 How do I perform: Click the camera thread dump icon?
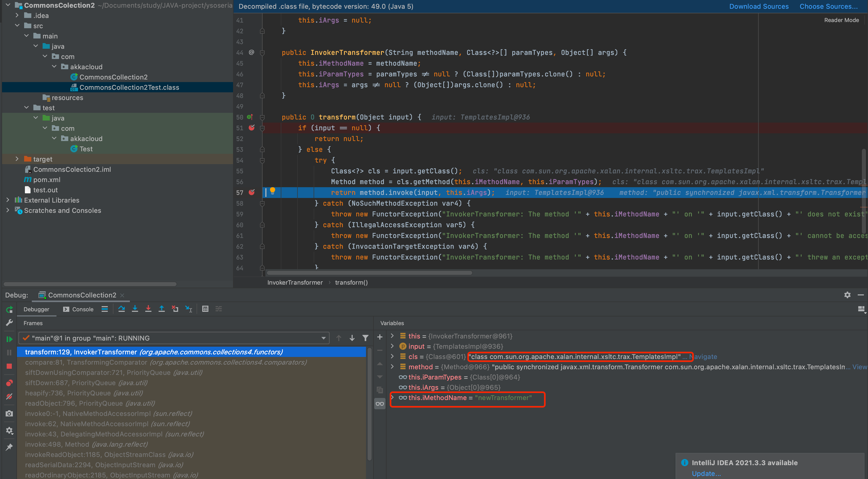(x=9, y=413)
